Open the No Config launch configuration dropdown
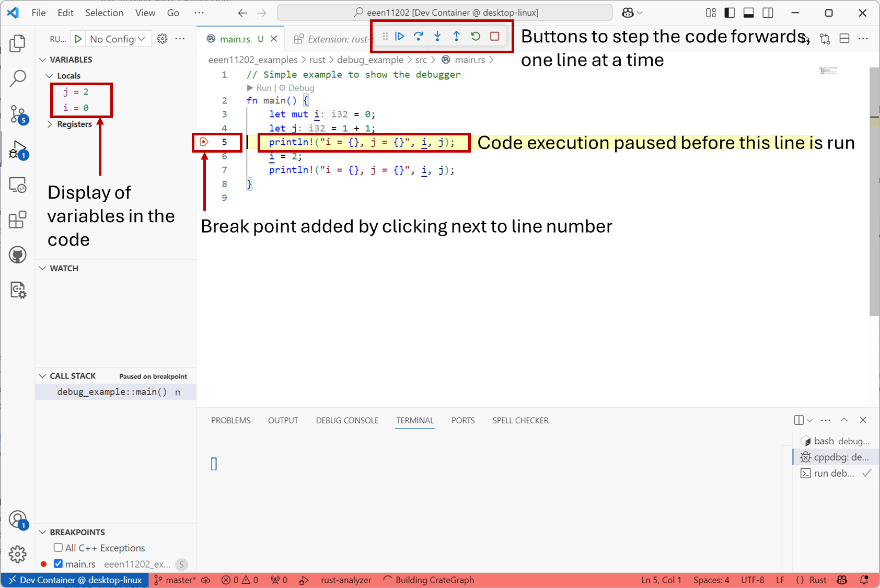 pyautogui.click(x=118, y=39)
